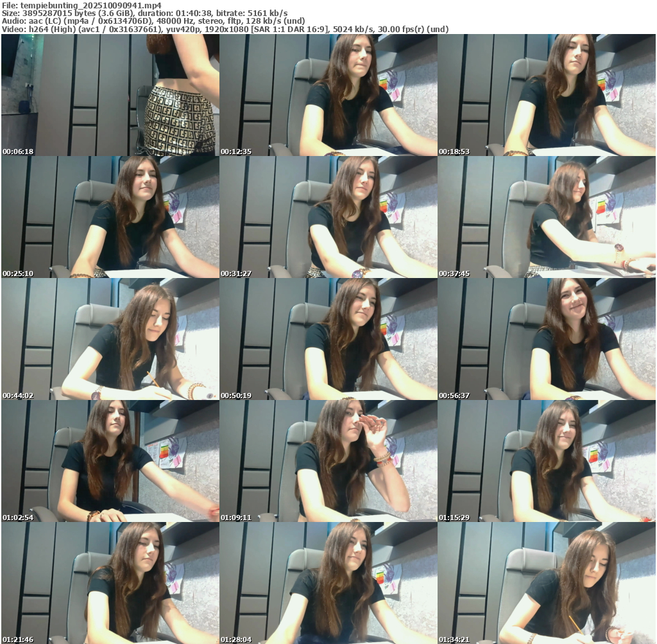Viewport: 657px width, 644px height.
Task: Click the Video line with h264 (High)
Action: (225, 30)
